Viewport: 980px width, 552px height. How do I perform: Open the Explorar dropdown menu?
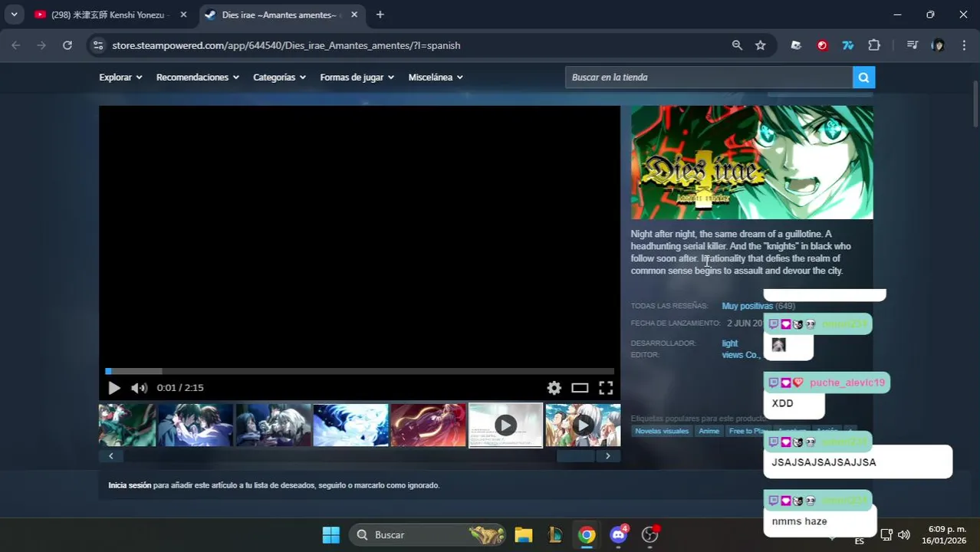coord(121,77)
